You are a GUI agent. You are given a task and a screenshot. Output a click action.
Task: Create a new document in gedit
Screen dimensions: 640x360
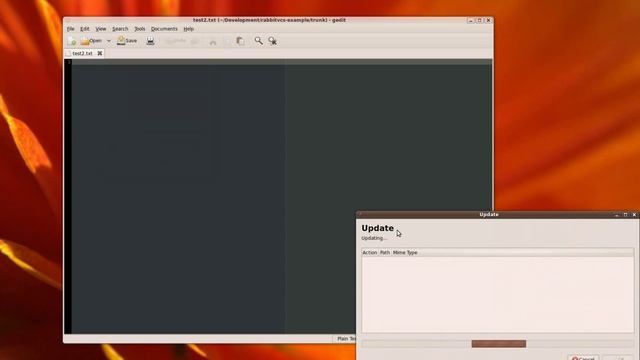(x=72, y=41)
